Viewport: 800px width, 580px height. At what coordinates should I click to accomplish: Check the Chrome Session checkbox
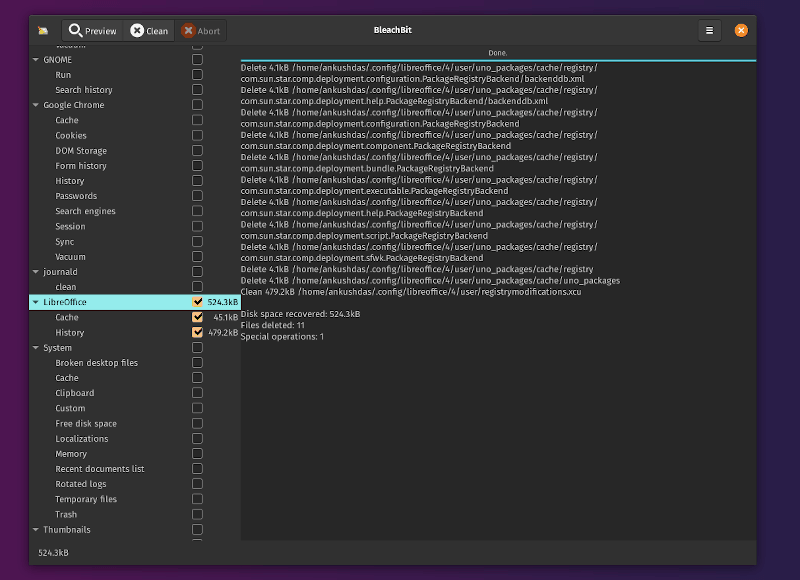[x=197, y=226]
